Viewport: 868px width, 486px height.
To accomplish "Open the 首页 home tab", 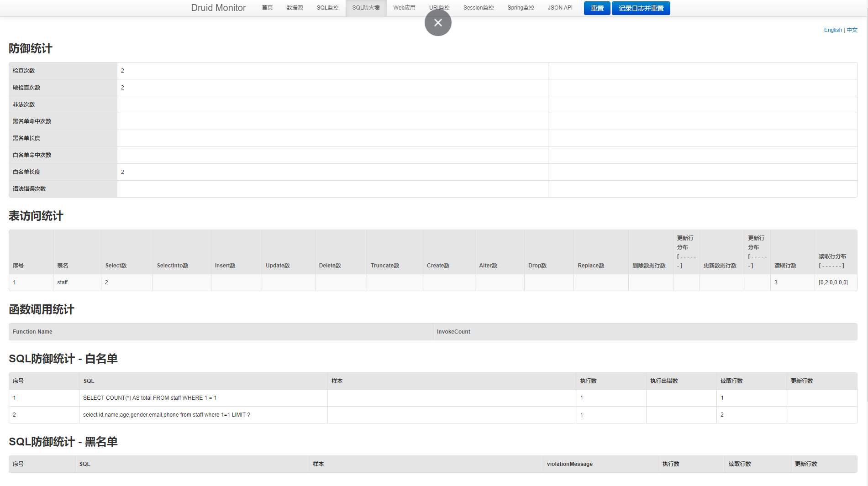I will [x=267, y=8].
